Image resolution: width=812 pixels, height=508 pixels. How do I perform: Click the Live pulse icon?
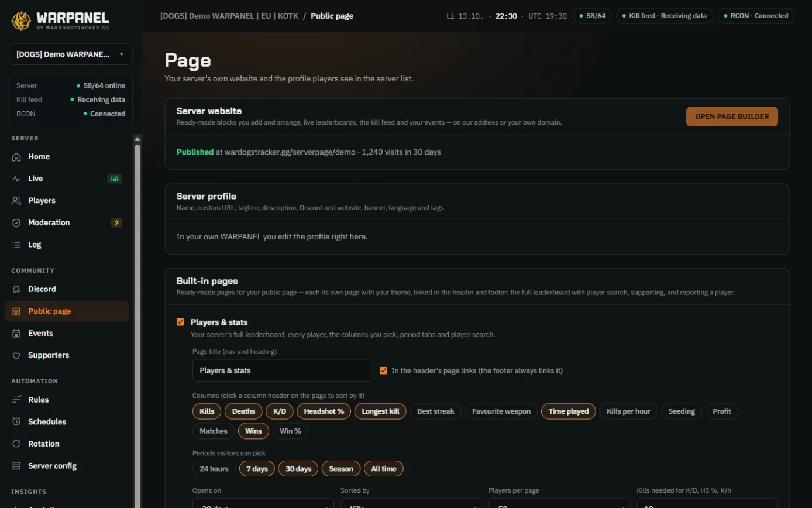tap(16, 179)
